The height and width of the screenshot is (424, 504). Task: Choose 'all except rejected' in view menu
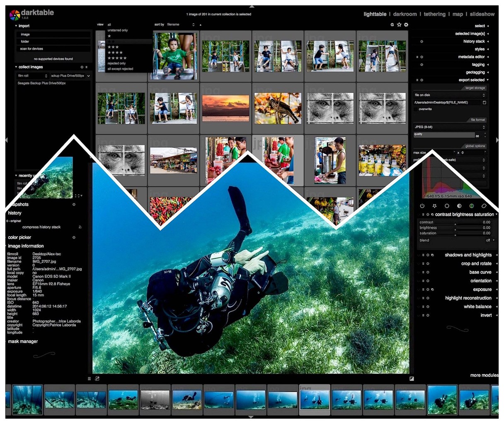[x=121, y=69]
